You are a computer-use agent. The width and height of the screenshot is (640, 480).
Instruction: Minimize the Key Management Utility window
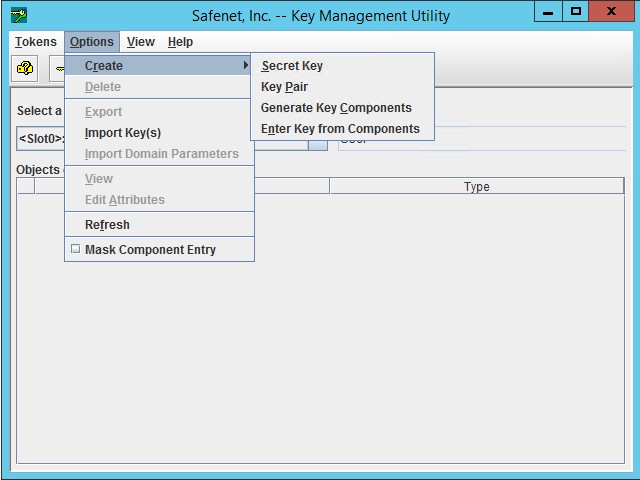tap(548, 12)
